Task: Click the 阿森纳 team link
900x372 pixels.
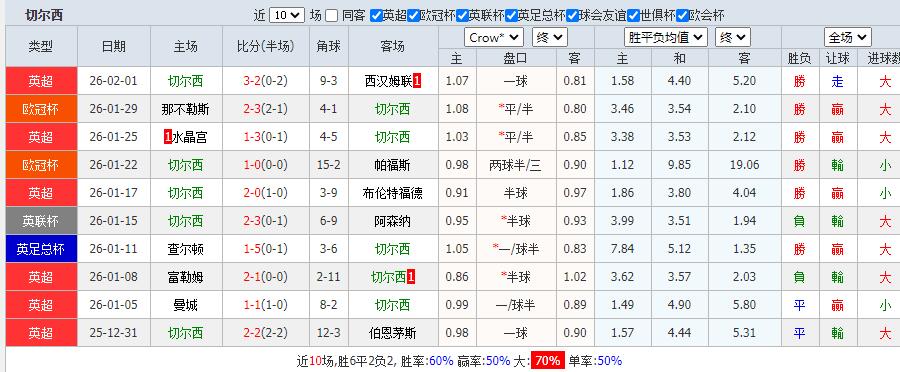Action: tap(393, 221)
